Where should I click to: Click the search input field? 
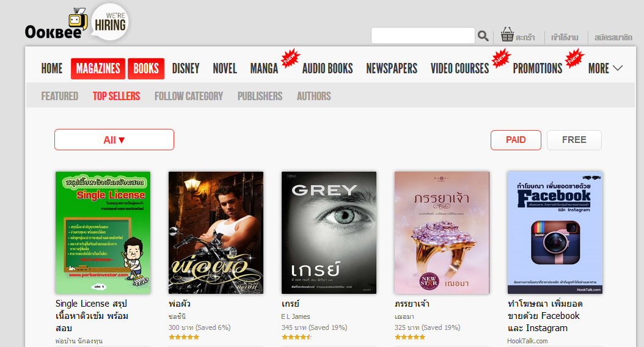coord(423,35)
